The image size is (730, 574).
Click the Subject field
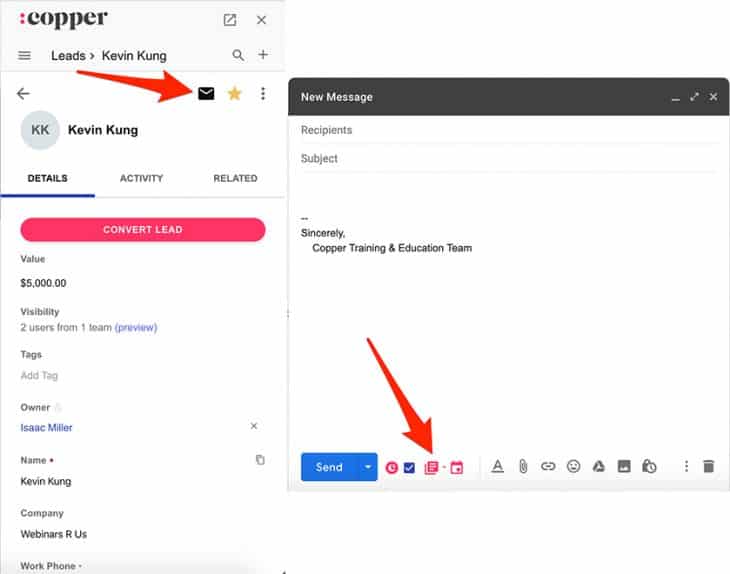click(x=509, y=158)
